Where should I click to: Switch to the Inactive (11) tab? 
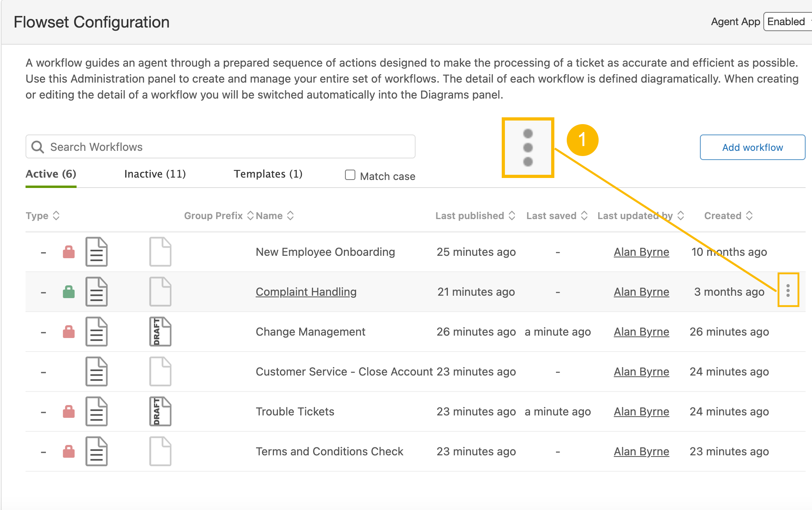click(155, 174)
